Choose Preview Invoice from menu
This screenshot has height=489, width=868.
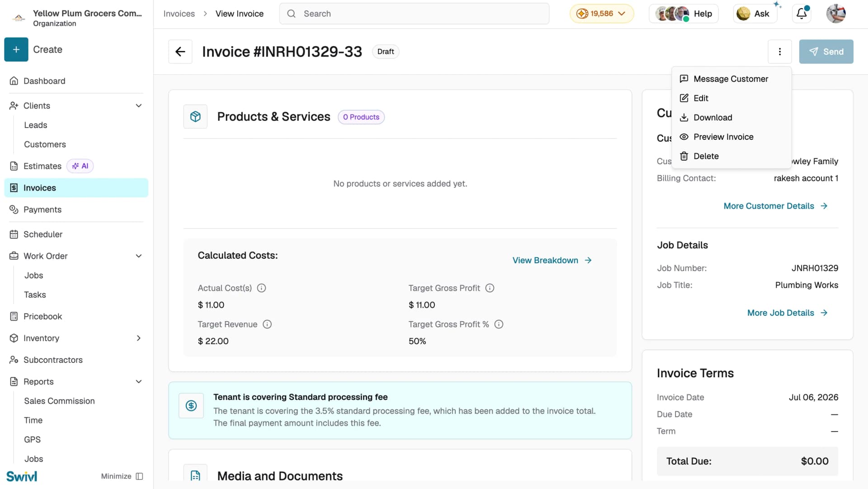pos(731,137)
